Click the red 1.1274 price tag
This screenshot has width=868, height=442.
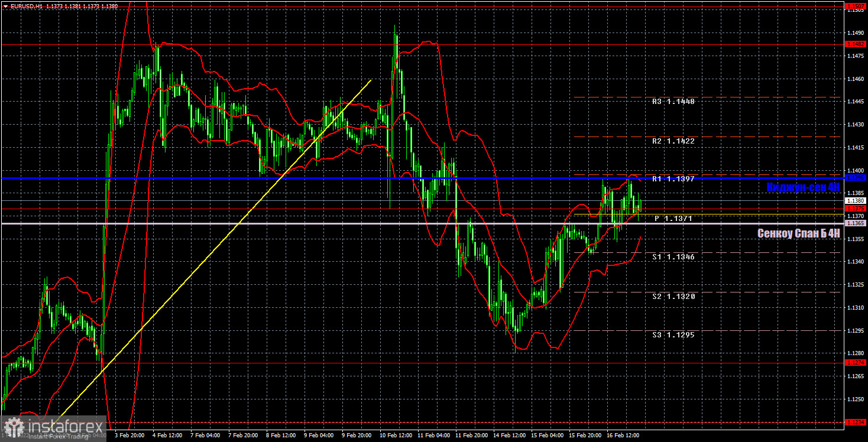856,363
